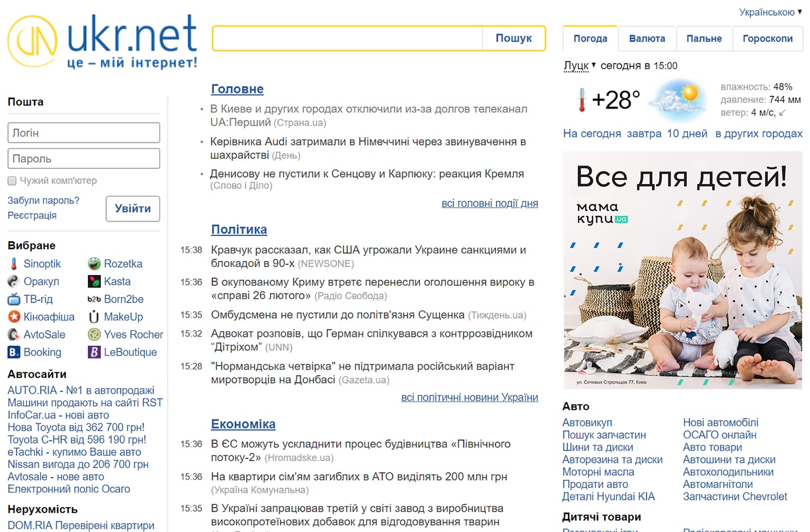Image resolution: width=810 pixels, height=532 pixels.
Task: Open 'DOM.RIA Перевірені квартири' link
Action: tap(81, 525)
